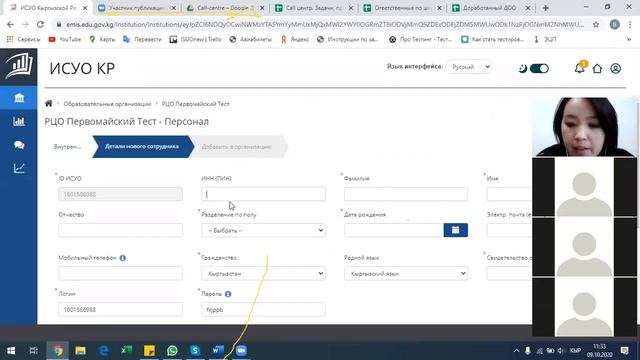Screen dimensions: 640x360
Task: Click the Отчество input field
Action: click(120, 231)
